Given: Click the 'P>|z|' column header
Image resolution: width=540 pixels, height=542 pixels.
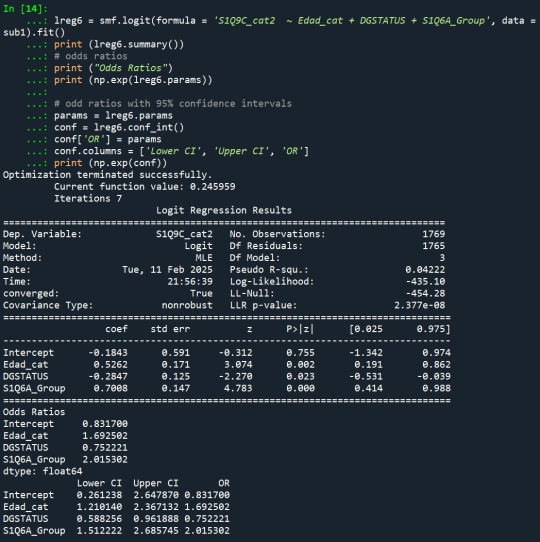Looking at the screenshot, I should (300, 329).
